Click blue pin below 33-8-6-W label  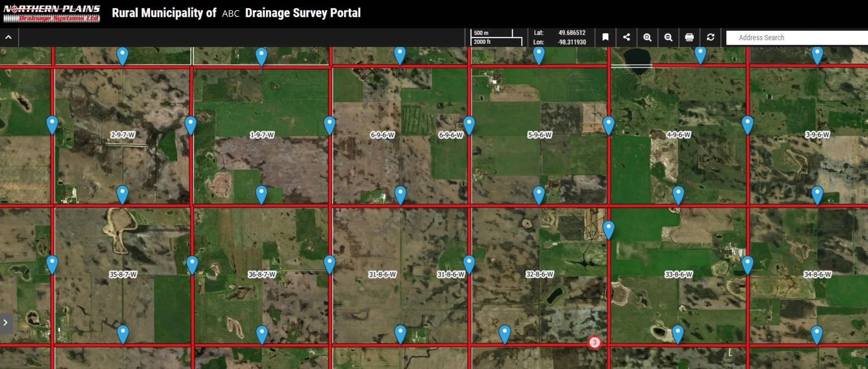tap(677, 334)
